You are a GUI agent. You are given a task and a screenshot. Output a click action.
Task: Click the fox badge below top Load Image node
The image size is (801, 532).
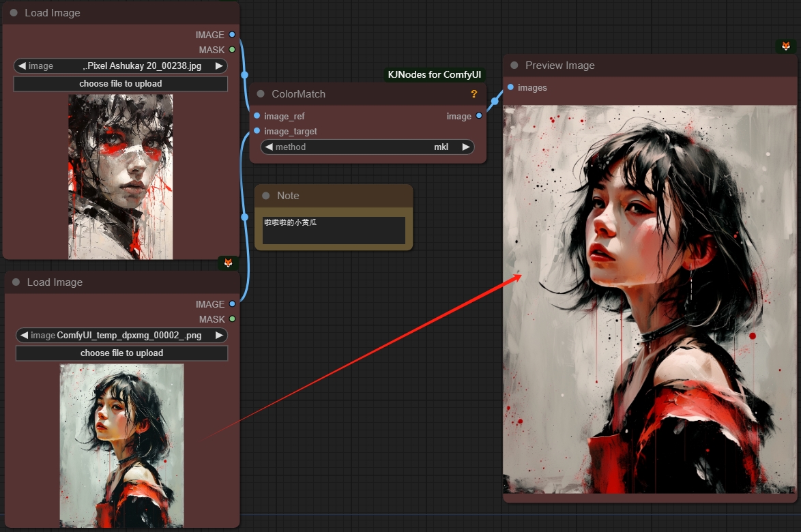click(228, 263)
